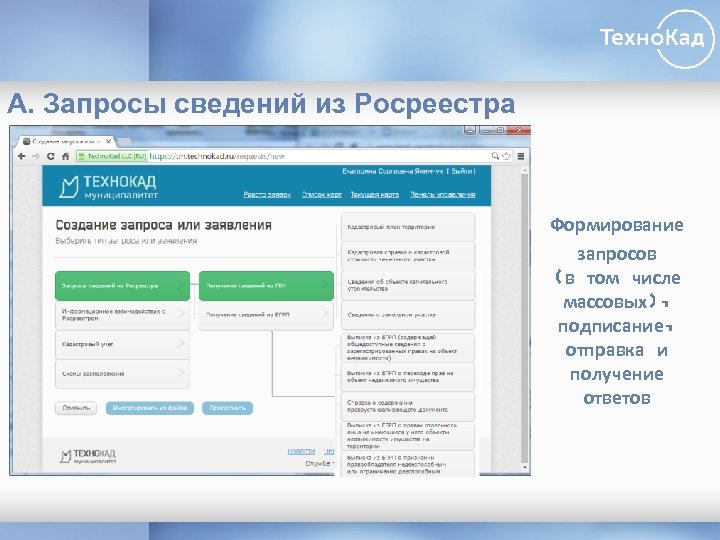The image size is (720, 540).
Task: Open the browser home page icon
Action: pyautogui.click(x=65, y=156)
